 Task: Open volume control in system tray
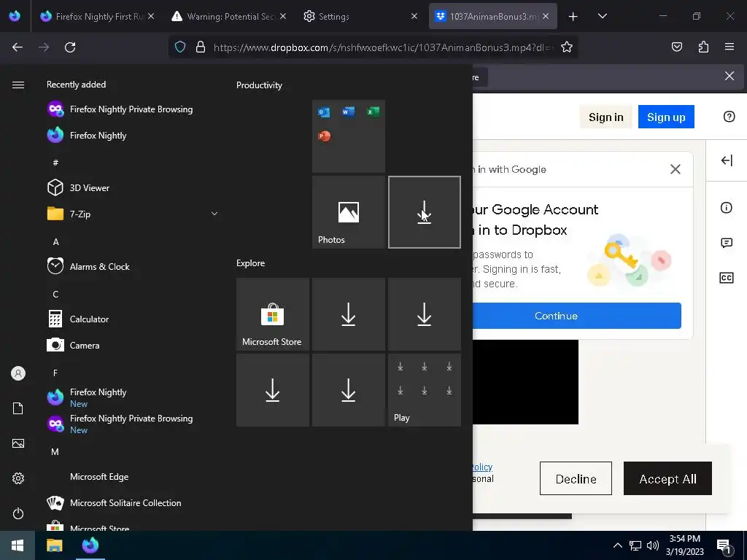[x=653, y=545]
